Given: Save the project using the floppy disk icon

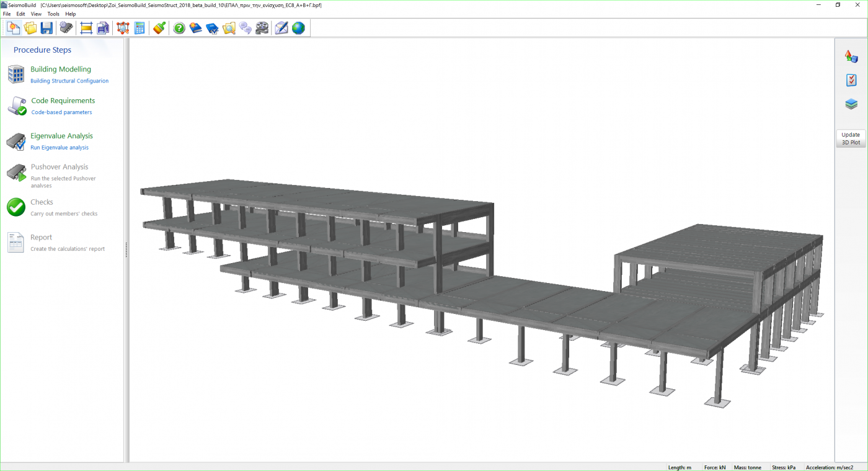Looking at the screenshot, I should [x=46, y=28].
